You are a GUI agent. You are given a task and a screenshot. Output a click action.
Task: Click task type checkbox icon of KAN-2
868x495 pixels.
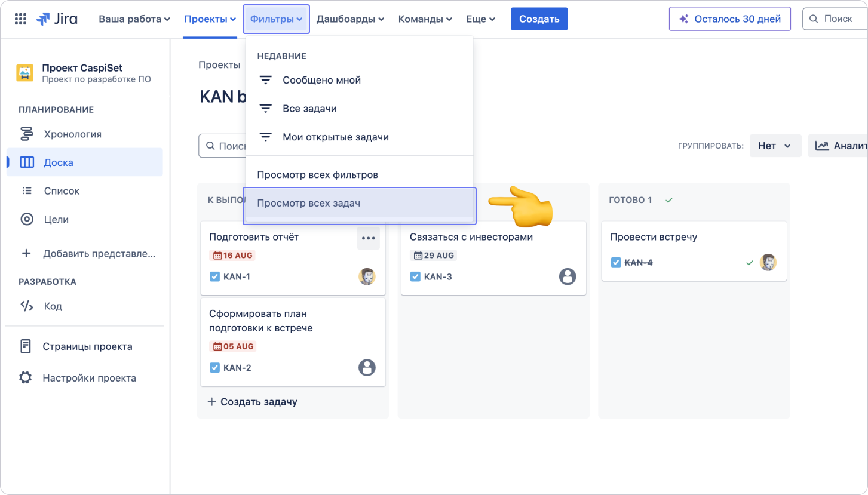coord(215,367)
